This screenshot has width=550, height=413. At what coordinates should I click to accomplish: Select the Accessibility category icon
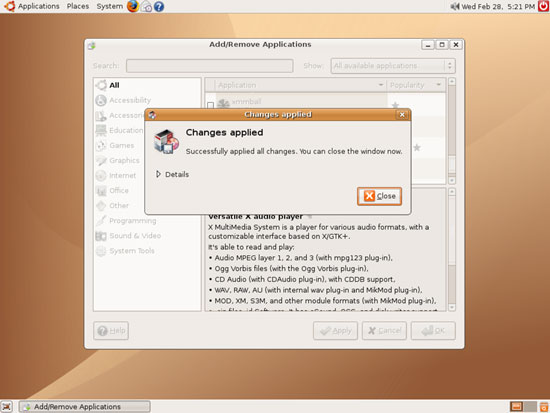[x=101, y=100]
